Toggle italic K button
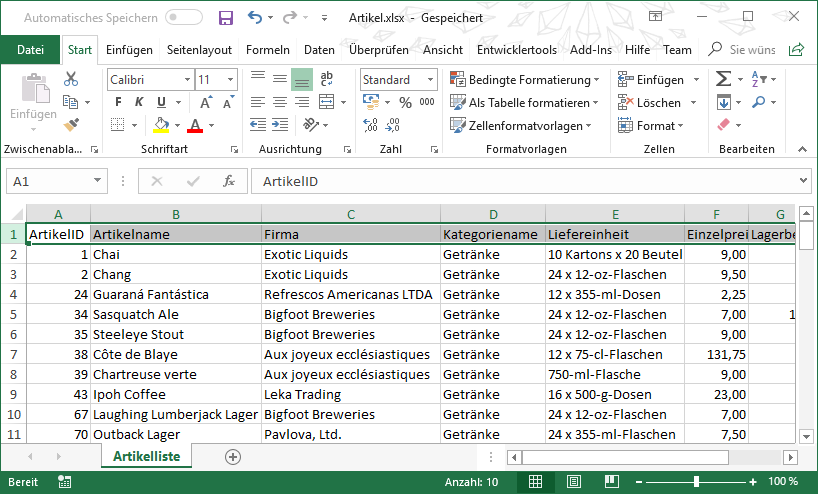 click(x=139, y=102)
